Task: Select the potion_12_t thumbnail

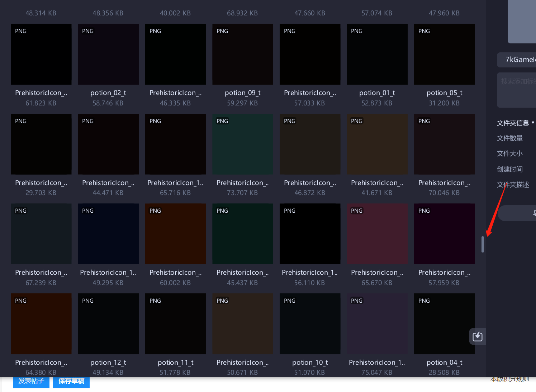Action: coord(108,324)
